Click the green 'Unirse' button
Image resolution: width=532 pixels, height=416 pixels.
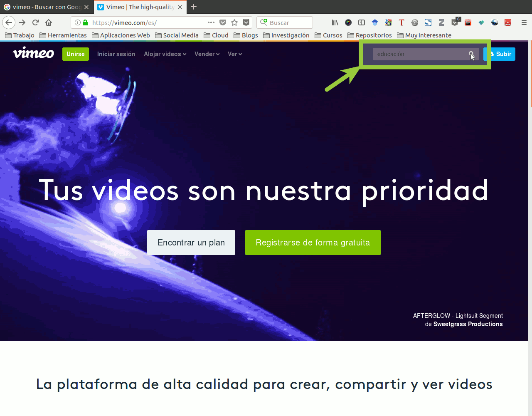[x=76, y=54]
